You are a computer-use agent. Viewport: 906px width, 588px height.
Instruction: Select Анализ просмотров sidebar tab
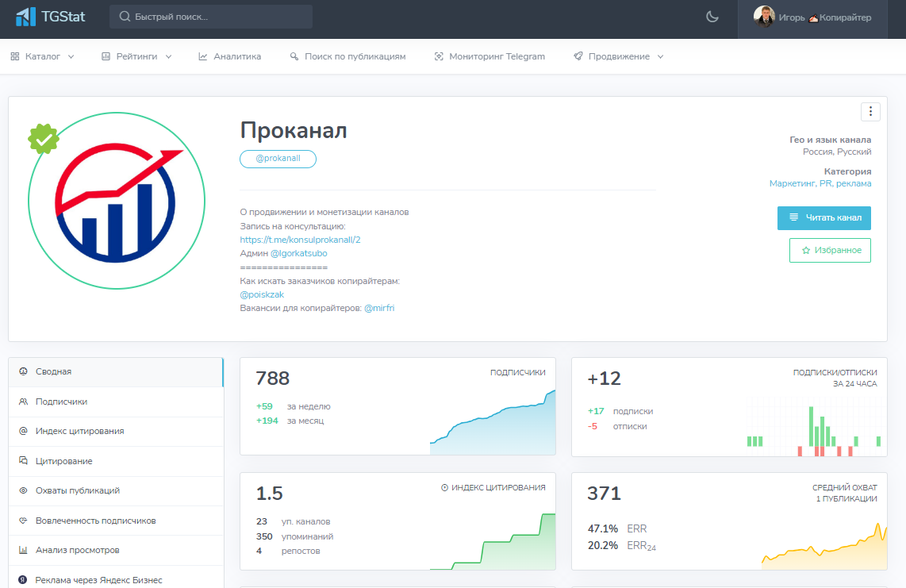(116, 551)
